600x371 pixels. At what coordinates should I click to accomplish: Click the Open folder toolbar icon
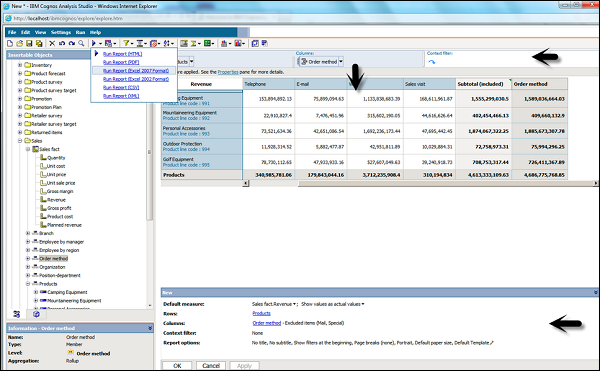pos(20,44)
